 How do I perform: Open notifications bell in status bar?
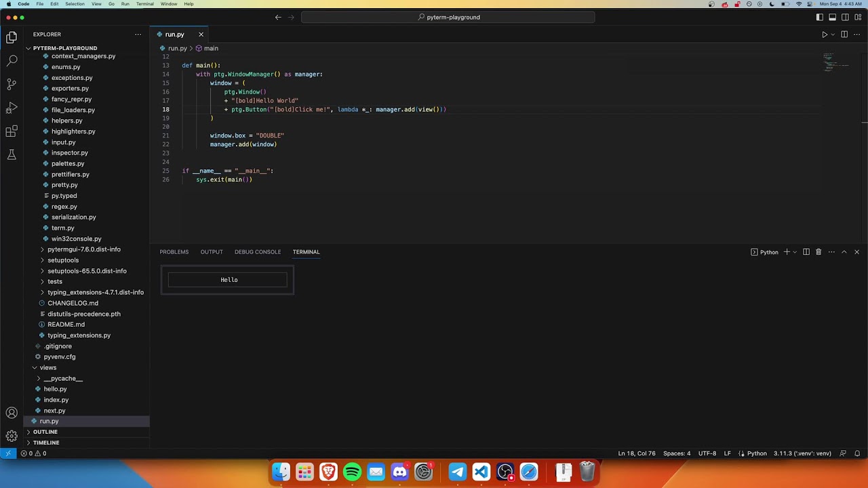click(857, 453)
